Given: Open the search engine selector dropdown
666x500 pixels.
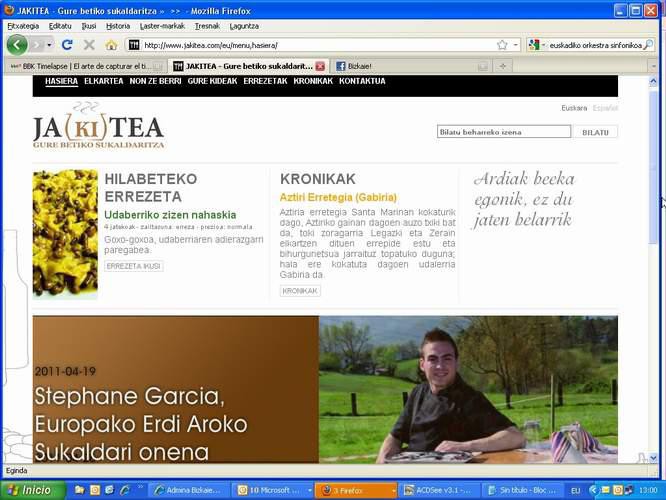Looking at the screenshot, I should 536,45.
